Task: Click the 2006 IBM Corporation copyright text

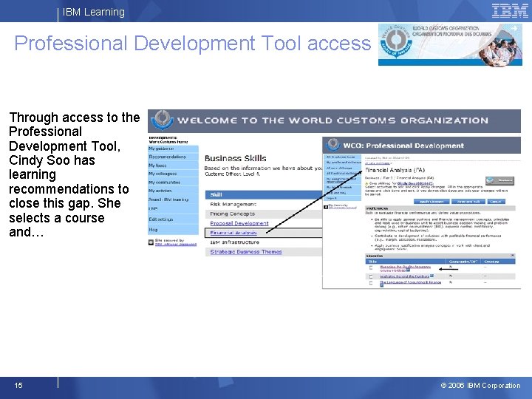Action: [x=480, y=386]
